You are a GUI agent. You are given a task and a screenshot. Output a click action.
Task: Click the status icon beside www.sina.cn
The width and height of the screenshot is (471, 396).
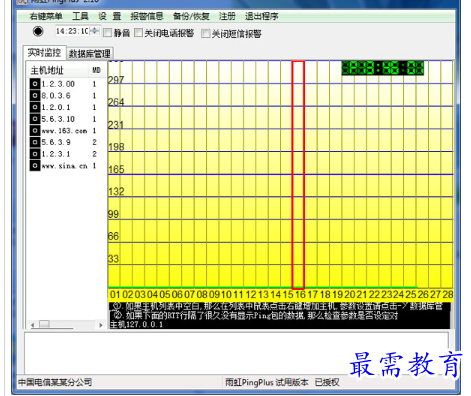35,165
